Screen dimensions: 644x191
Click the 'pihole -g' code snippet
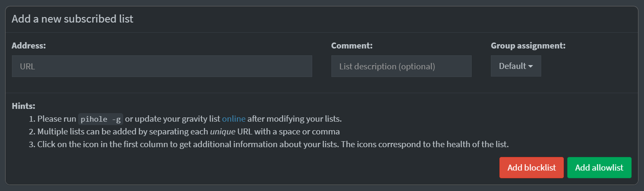(101, 119)
